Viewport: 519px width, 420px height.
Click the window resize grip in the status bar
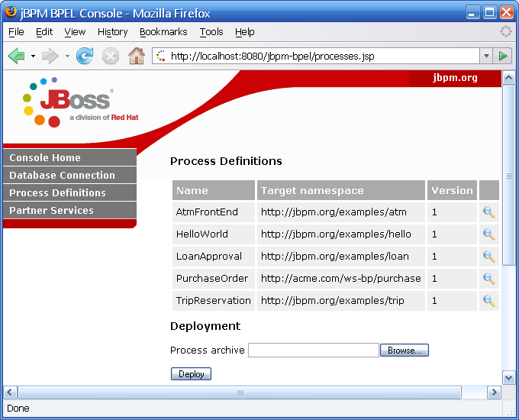(511, 411)
